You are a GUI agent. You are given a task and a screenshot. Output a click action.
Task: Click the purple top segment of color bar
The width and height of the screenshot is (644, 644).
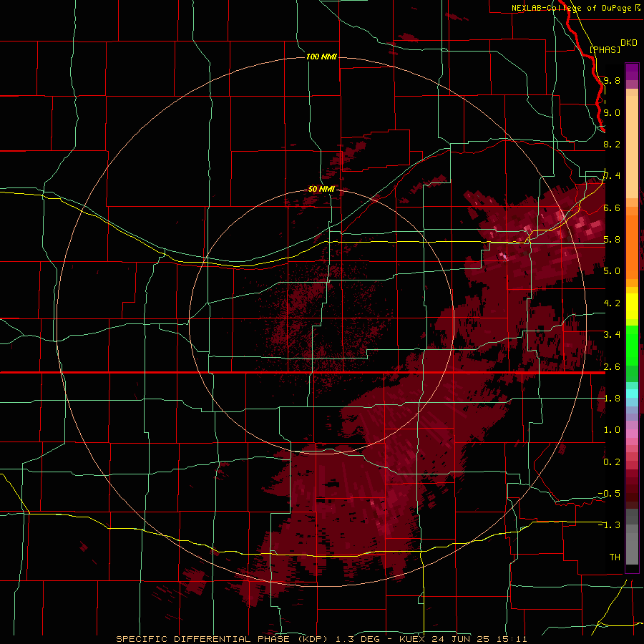632,72
